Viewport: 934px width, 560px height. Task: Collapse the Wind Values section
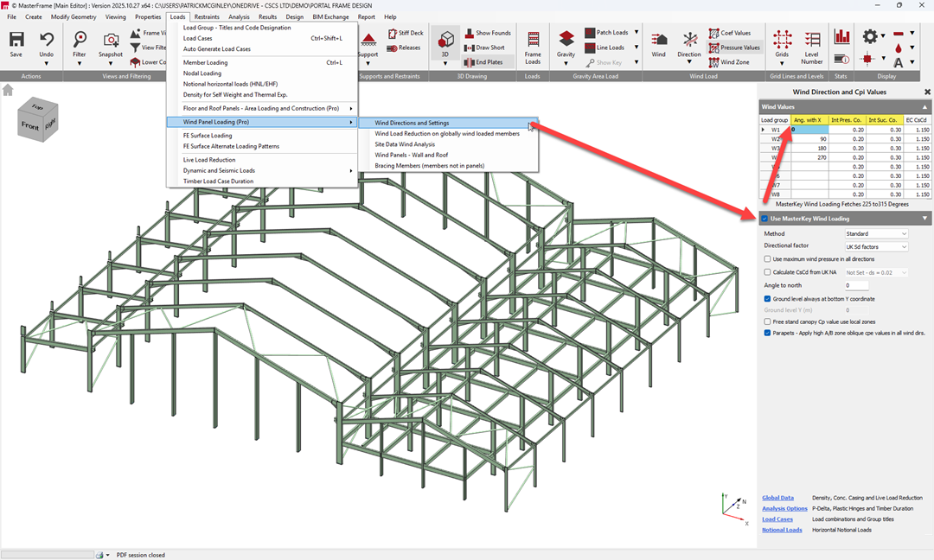click(x=925, y=107)
